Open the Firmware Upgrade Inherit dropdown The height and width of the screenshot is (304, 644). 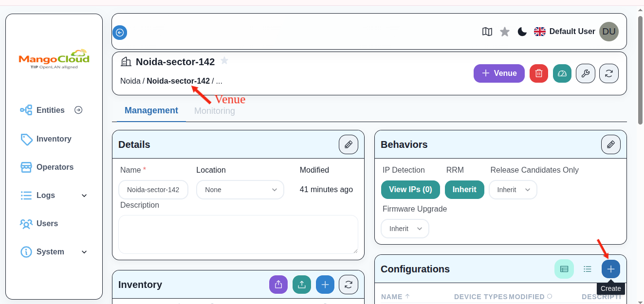tap(405, 228)
